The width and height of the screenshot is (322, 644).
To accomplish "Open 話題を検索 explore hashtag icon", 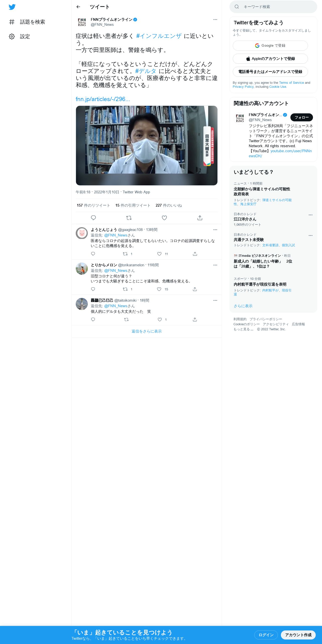I will [x=12, y=22].
